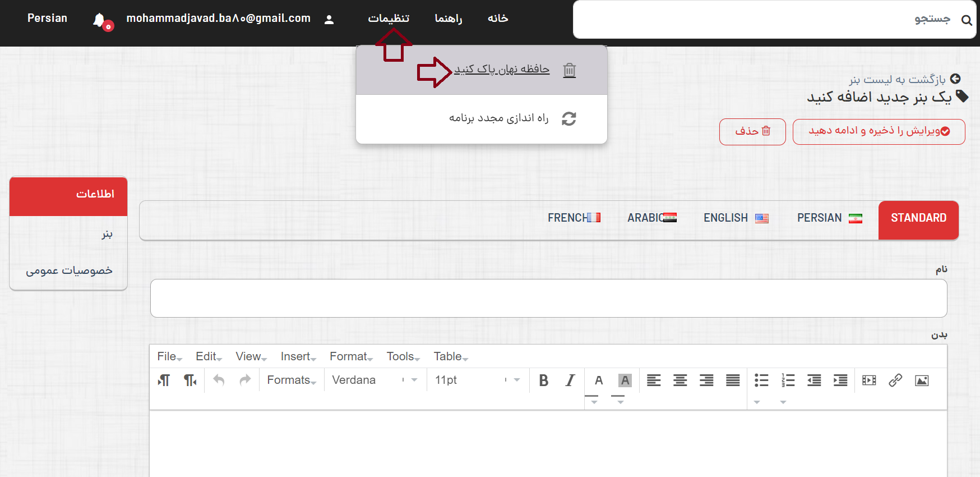This screenshot has width=980, height=477.
Task: Open the 11pt font size dropdown
Action: coord(477,380)
